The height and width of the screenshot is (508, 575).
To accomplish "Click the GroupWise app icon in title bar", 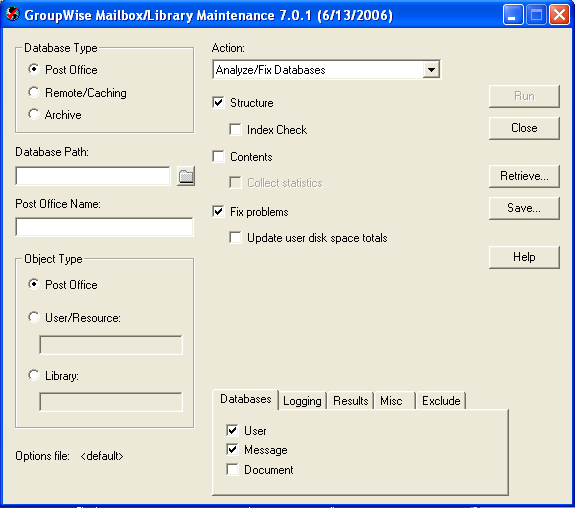I will click(x=12, y=14).
